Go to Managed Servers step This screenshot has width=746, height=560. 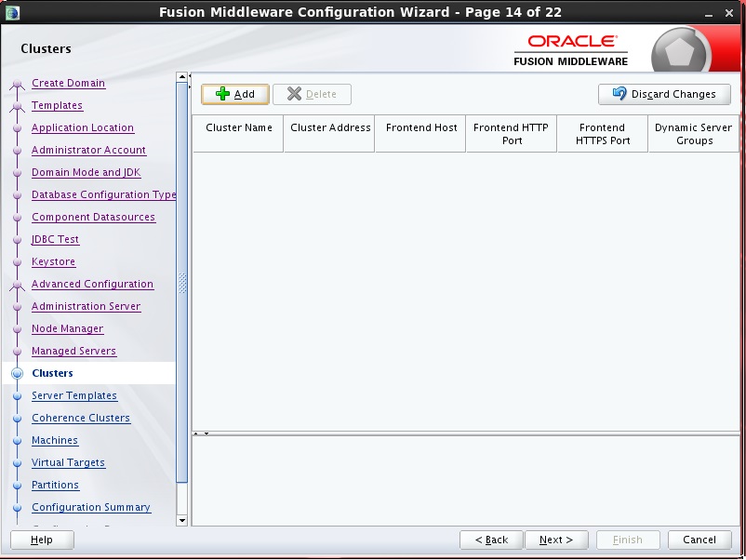(73, 351)
